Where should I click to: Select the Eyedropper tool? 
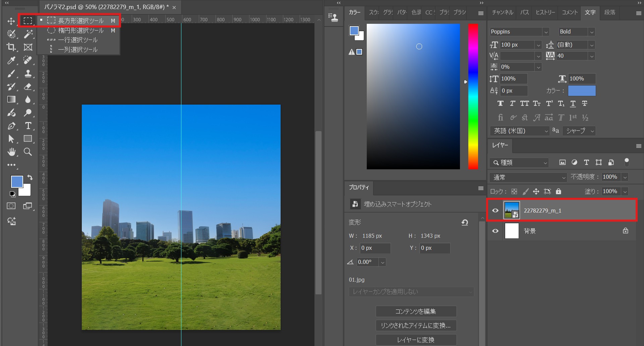(11, 60)
